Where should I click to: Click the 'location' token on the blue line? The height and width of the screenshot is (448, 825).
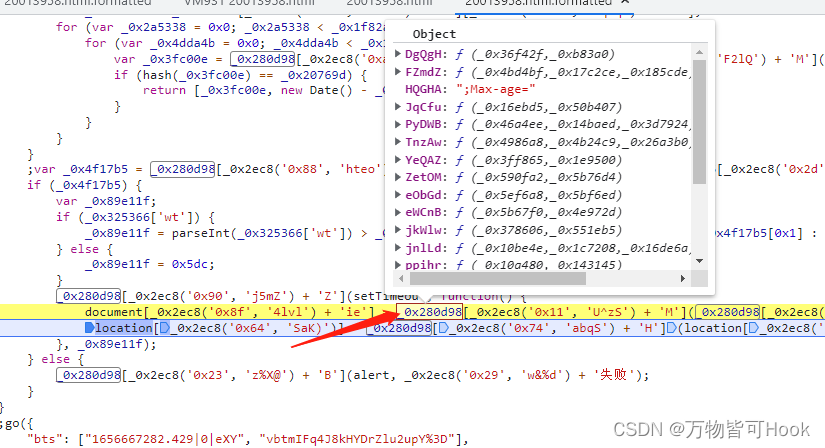(124, 328)
